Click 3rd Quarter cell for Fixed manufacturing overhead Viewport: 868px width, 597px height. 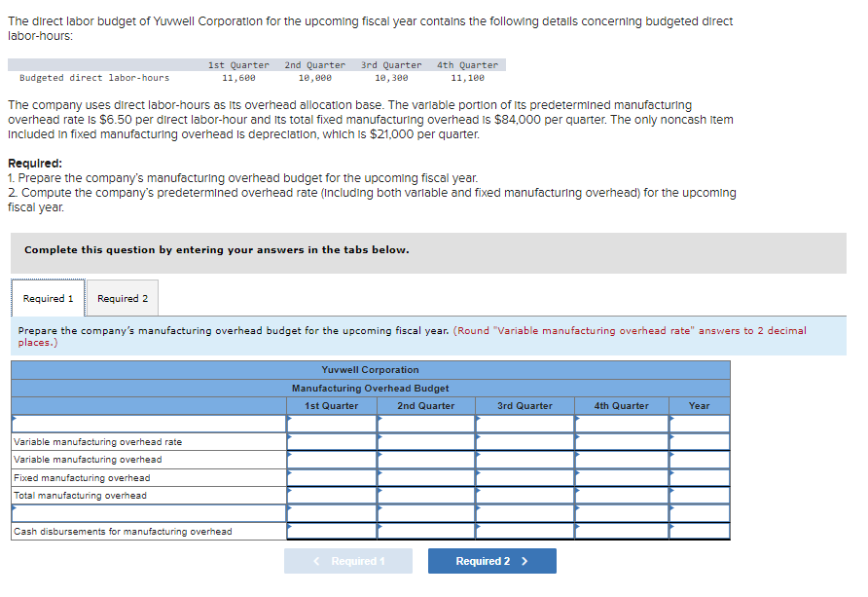tap(524, 478)
